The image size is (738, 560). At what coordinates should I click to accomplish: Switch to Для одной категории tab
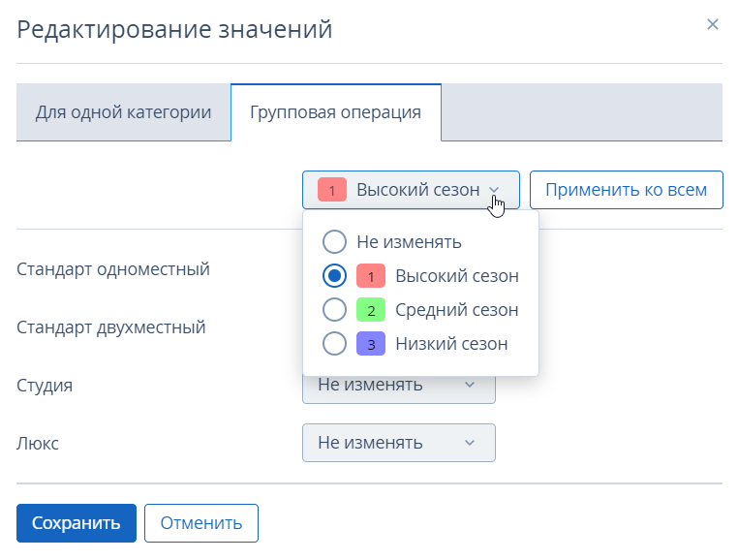123,112
